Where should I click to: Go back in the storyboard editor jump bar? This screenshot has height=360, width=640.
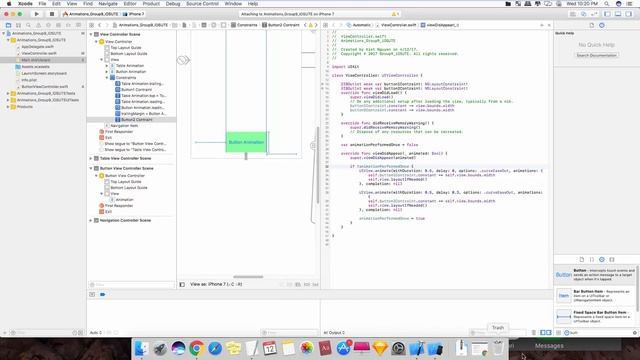(x=100, y=25)
